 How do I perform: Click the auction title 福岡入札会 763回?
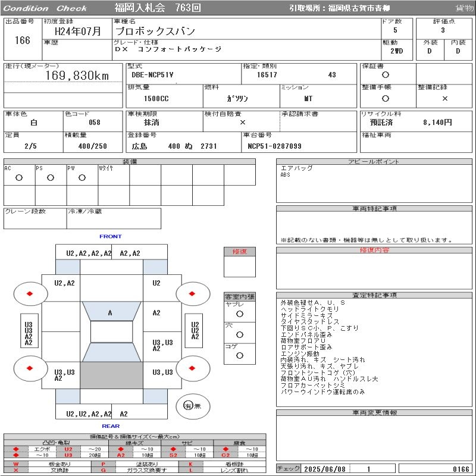158,8
